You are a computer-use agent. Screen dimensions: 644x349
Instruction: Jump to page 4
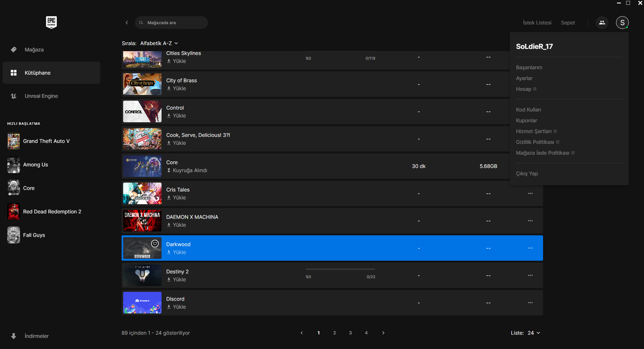tap(366, 333)
